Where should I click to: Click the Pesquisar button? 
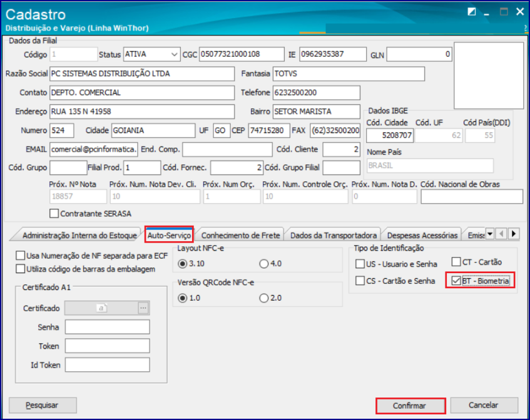point(43,405)
